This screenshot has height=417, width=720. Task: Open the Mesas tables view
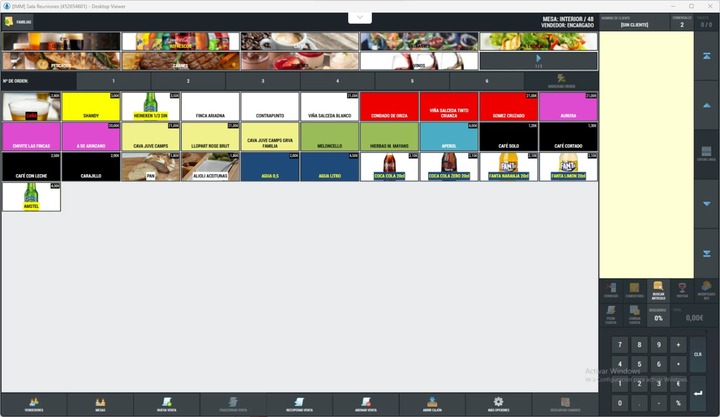pyautogui.click(x=98, y=404)
